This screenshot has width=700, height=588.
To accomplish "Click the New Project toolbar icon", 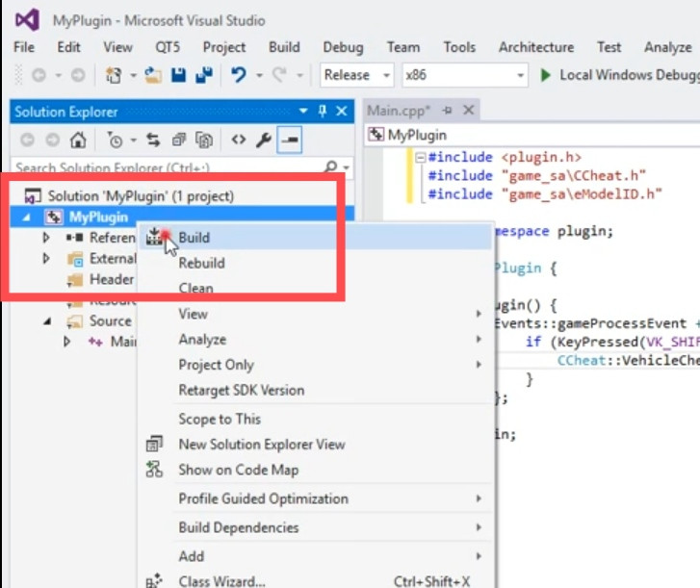I will coord(114,75).
